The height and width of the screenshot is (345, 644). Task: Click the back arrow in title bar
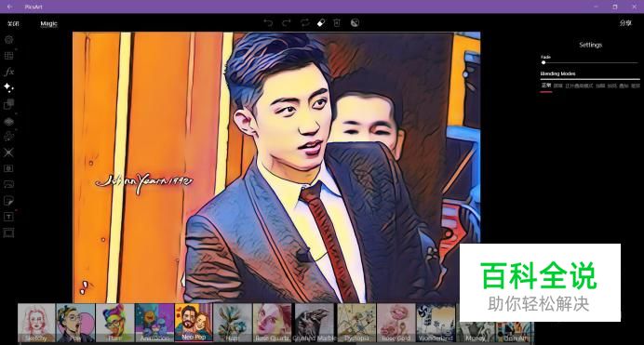(x=9, y=7)
